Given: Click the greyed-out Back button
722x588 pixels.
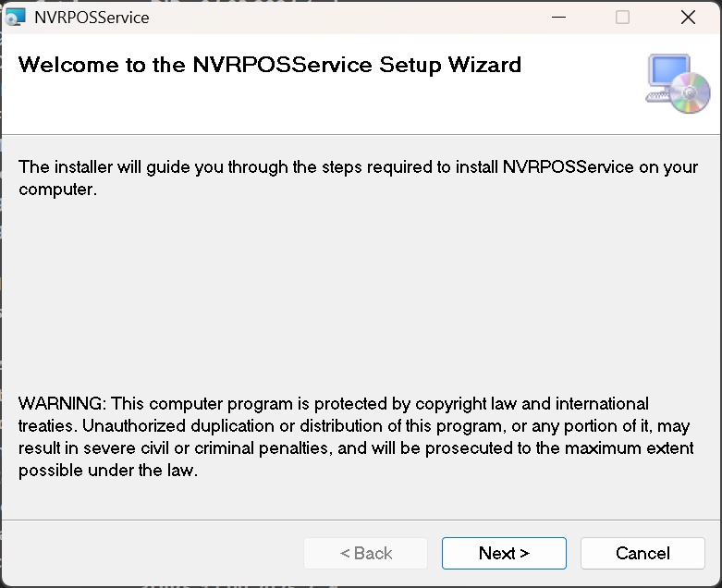Looking at the screenshot, I should coord(365,553).
